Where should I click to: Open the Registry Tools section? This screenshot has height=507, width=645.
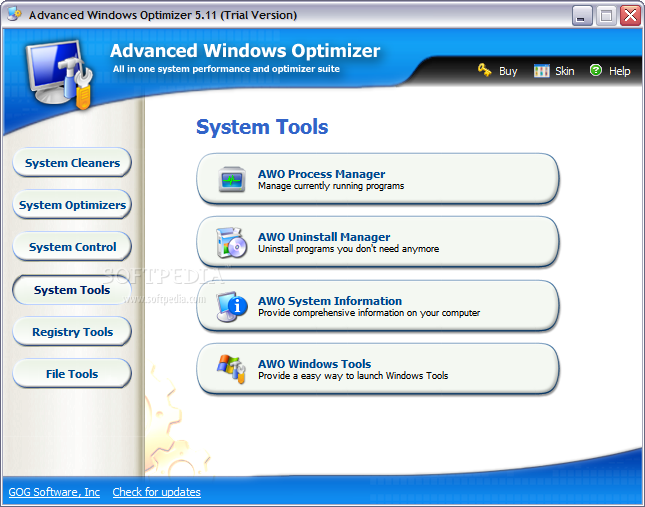point(72,332)
